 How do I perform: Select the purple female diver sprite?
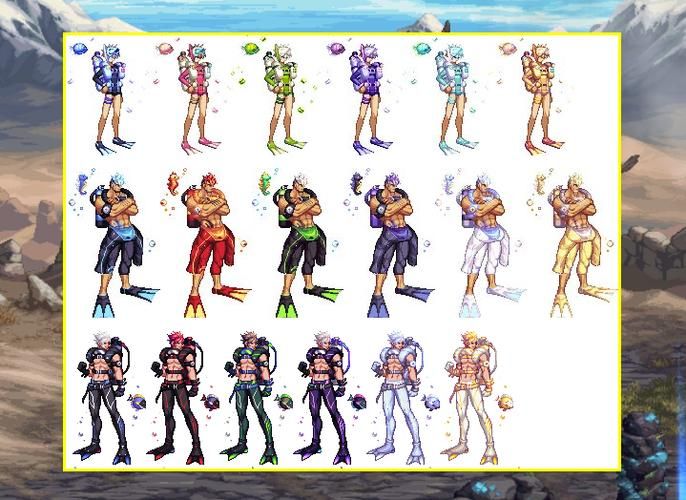tap(370, 99)
